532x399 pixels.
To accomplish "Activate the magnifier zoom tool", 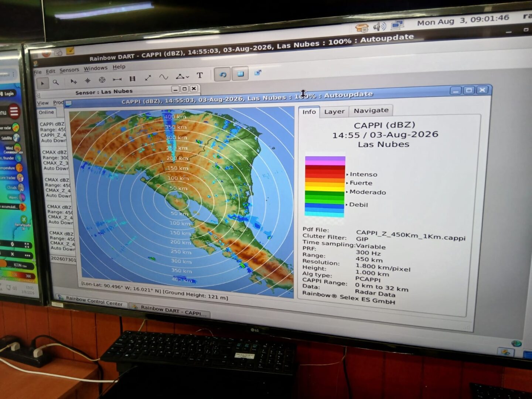I will [x=56, y=82].
